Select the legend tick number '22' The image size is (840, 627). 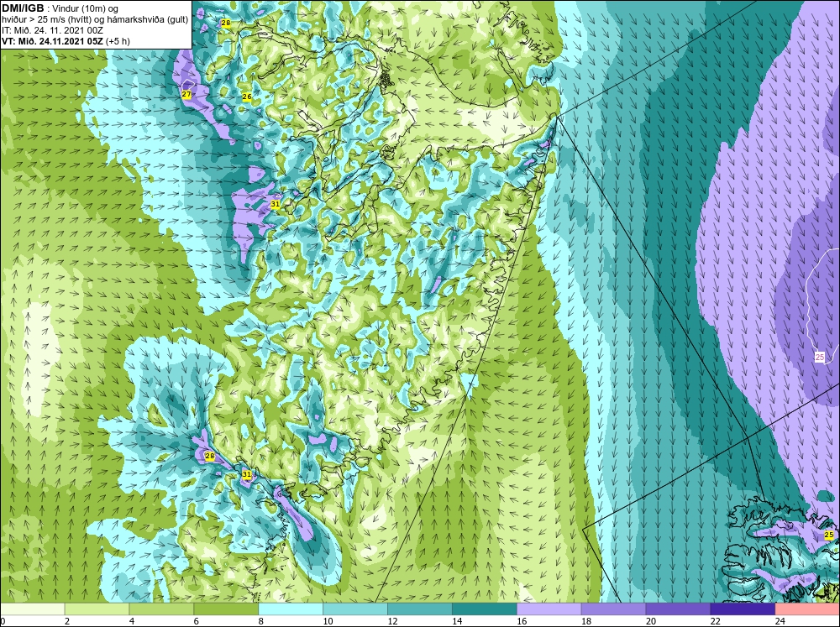click(x=715, y=621)
